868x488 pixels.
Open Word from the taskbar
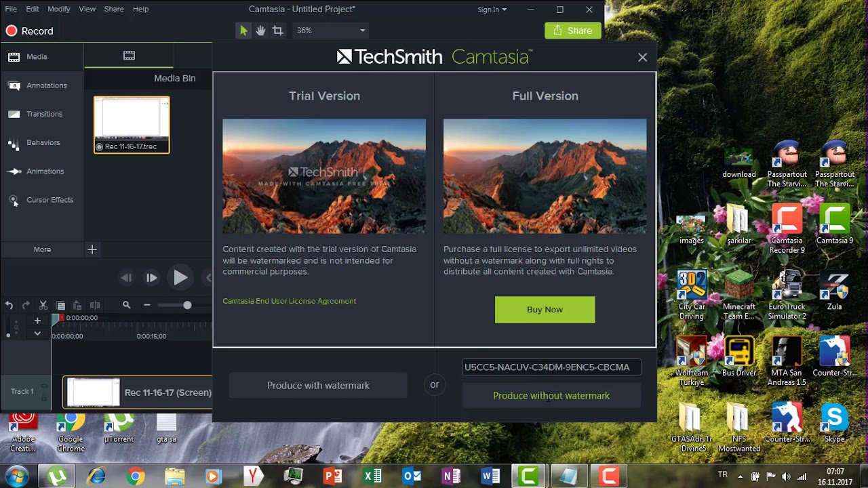click(x=490, y=476)
